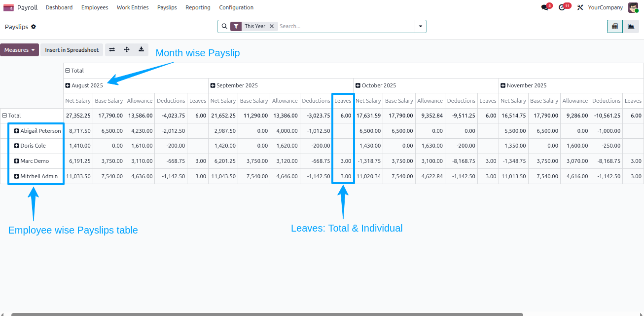Click November total 16,514.75 cell
The image size is (644, 316).
513,116
